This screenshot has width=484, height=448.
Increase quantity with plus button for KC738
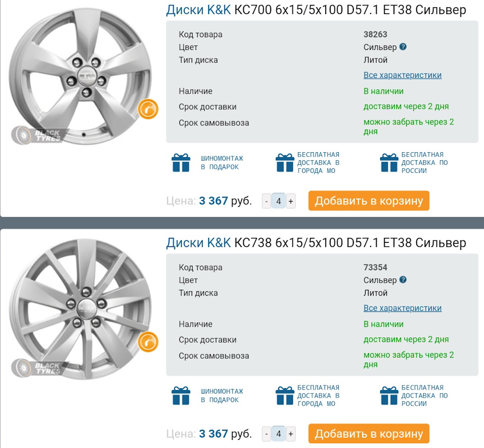(x=290, y=434)
